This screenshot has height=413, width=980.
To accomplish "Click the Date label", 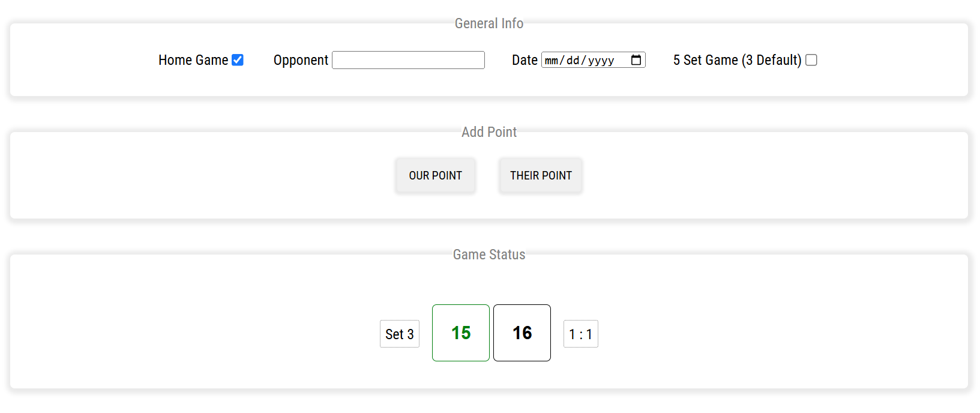I will [525, 60].
